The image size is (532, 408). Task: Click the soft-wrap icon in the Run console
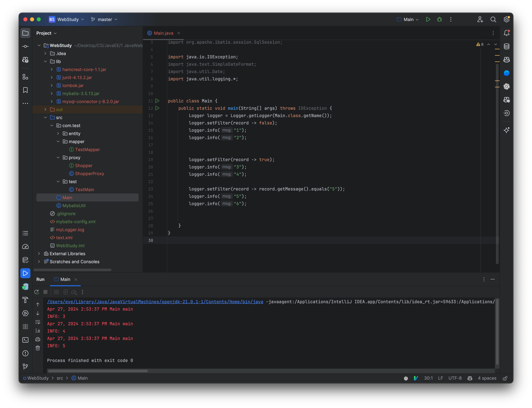(x=38, y=322)
